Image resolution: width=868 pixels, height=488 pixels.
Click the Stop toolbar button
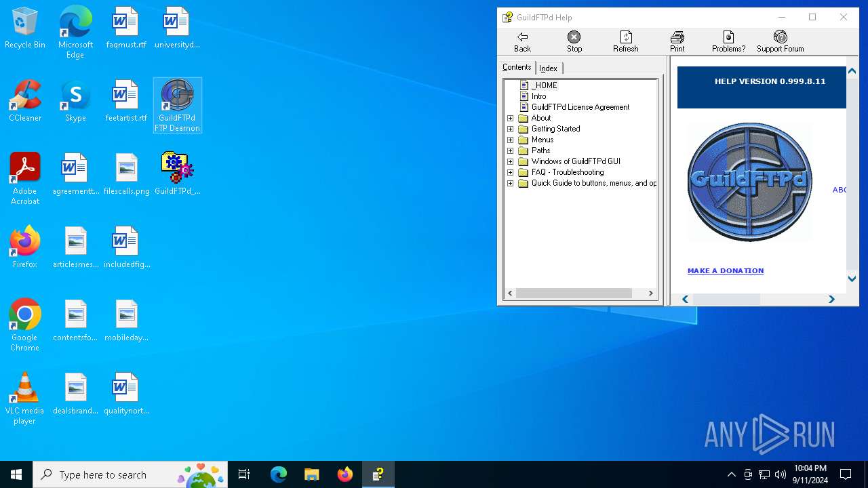coord(574,41)
